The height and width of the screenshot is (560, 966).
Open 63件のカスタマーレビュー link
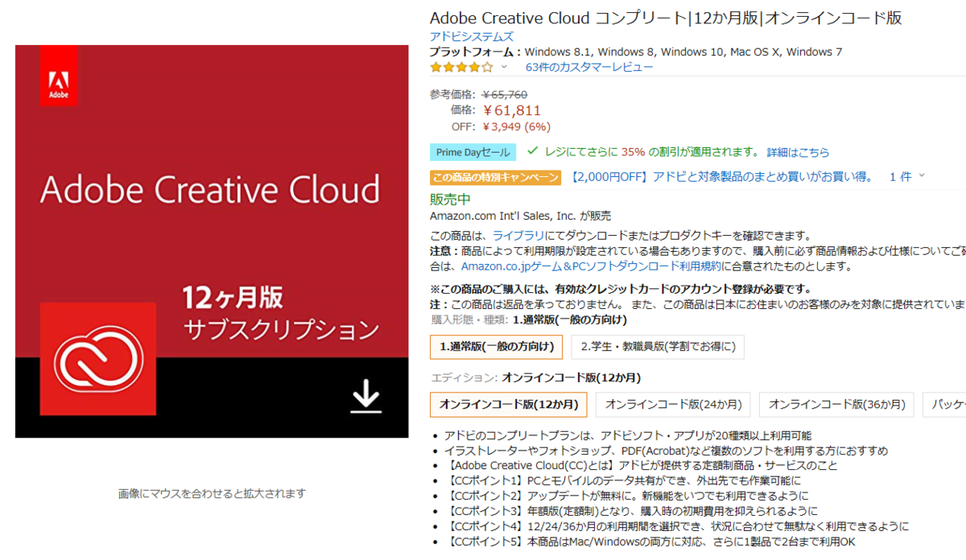click(x=589, y=67)
